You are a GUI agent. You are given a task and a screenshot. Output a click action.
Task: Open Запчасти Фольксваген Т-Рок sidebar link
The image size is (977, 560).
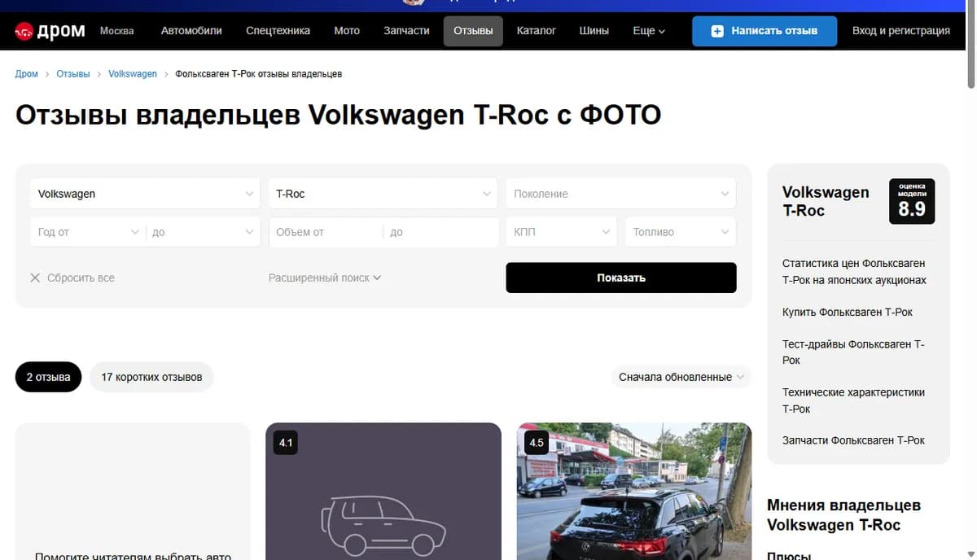[x=853, y=440]
